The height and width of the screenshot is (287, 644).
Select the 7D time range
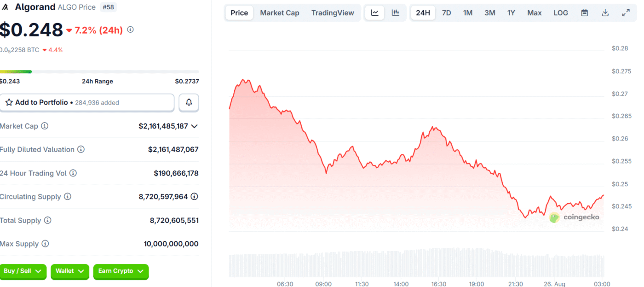pos(446,13)
